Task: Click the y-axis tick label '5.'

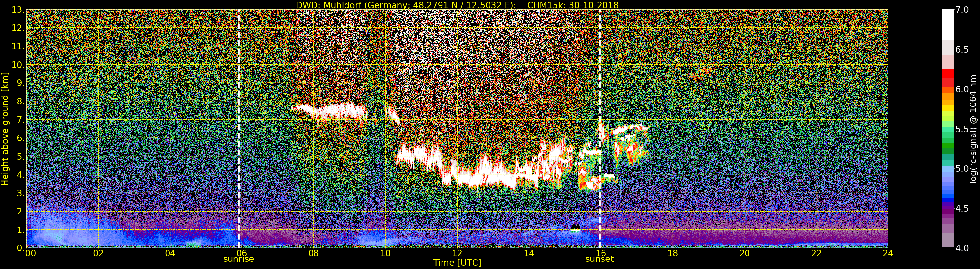Action: point(20,156)
